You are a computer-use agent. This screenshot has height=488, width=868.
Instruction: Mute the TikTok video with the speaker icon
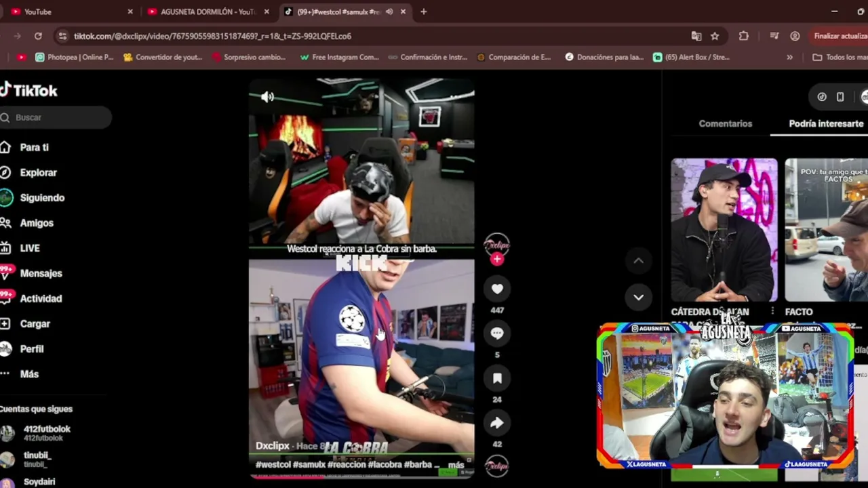pyautogui.click(x=268, y=97)
